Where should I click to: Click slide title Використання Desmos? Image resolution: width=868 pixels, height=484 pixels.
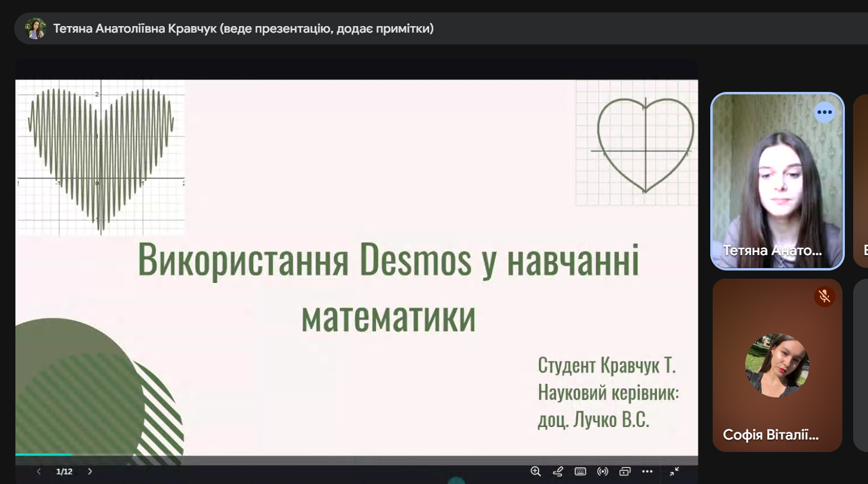tap(388, 289)
